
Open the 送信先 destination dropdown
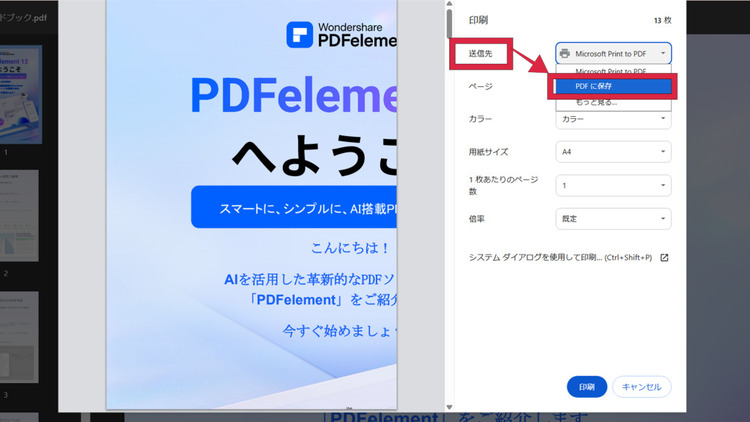coord(613,54)
